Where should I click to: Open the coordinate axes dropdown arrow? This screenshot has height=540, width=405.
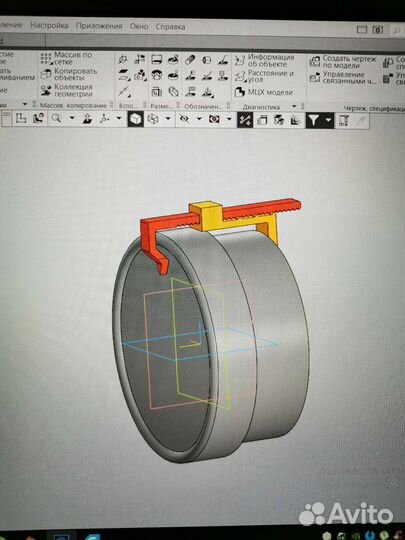click(119, 118)
